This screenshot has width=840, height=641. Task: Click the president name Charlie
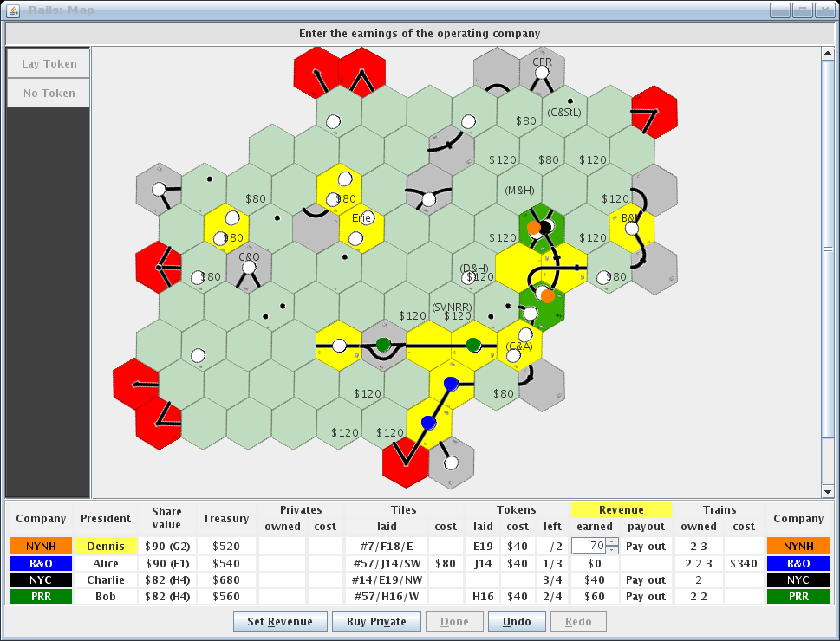(106, 580)
